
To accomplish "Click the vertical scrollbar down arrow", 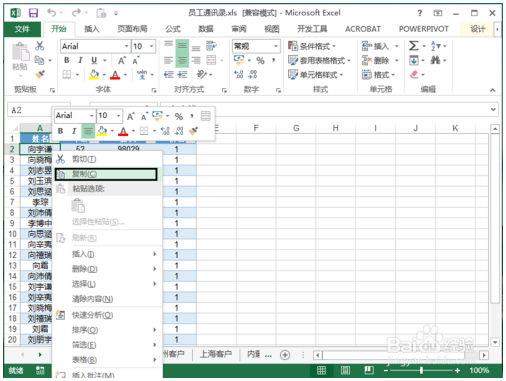I will (x=495, y=342).
